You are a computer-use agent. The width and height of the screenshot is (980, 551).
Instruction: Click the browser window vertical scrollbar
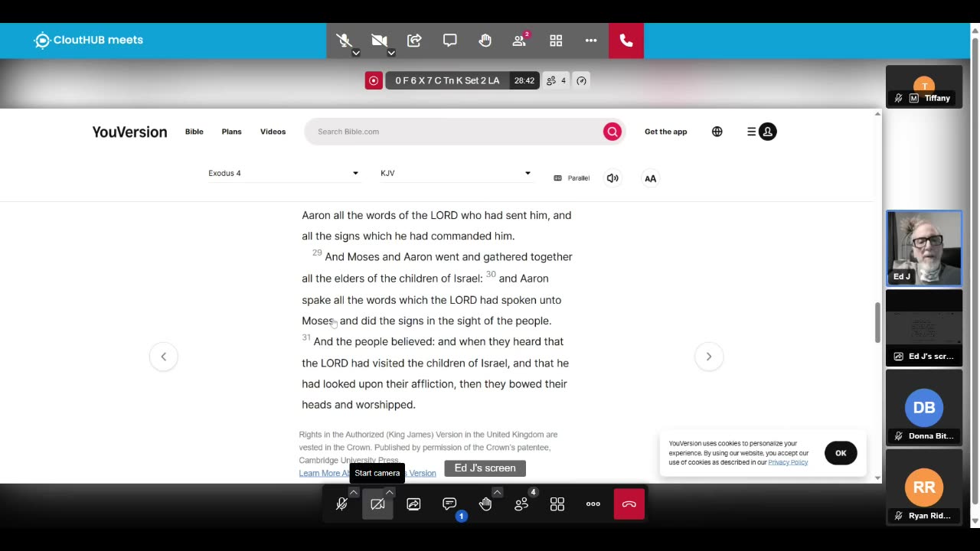[975, 272]
